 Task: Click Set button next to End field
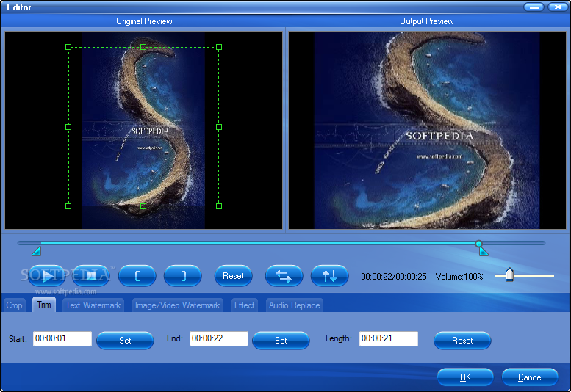coord(281,341)
